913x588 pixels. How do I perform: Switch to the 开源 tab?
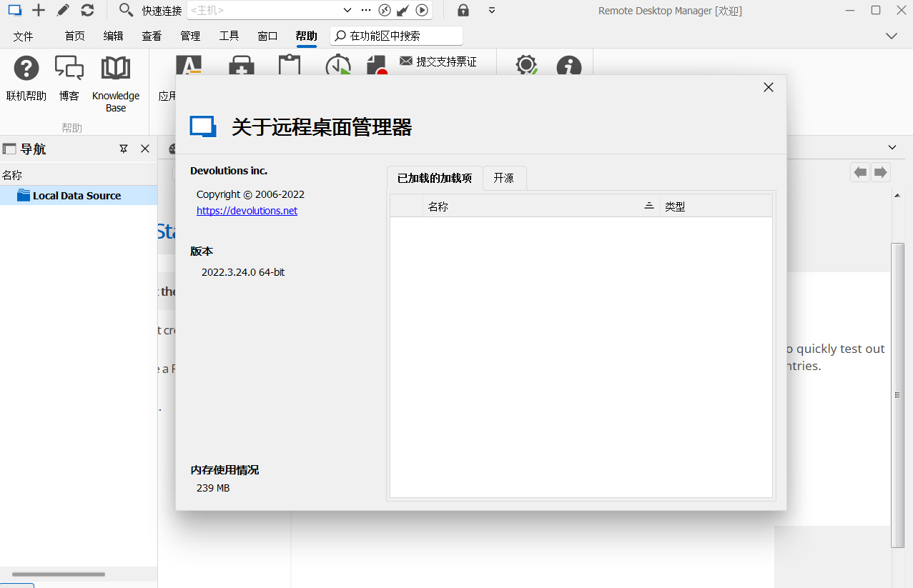(x=504, y=178)
